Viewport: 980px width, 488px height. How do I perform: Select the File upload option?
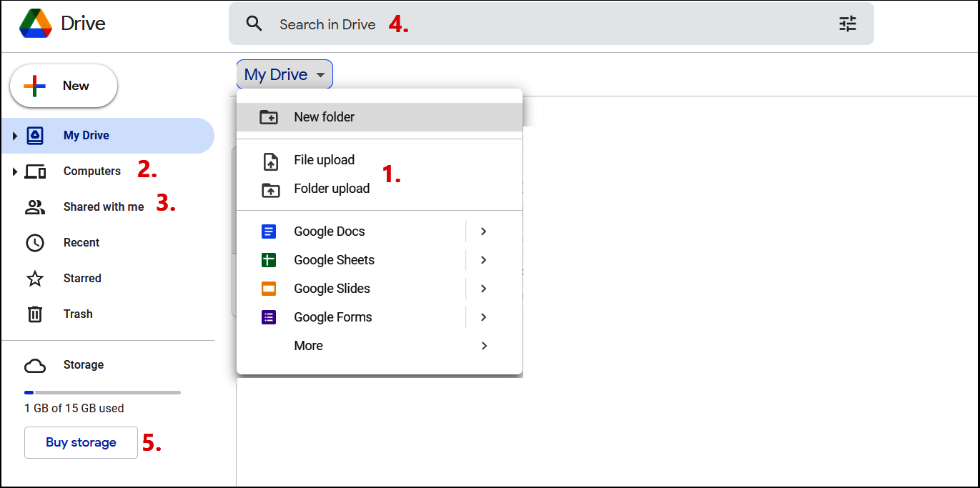click(324, 159)
